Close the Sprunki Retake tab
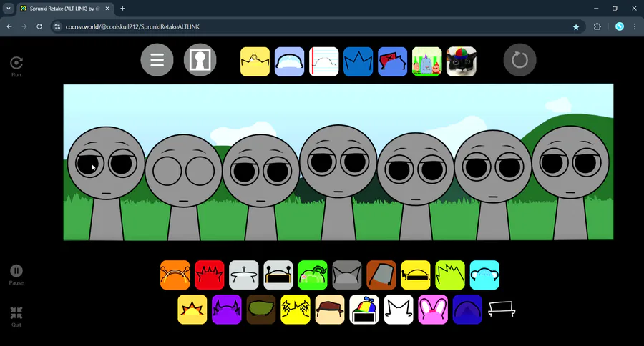This screenshot has height=346, width=644. point(107,8)
